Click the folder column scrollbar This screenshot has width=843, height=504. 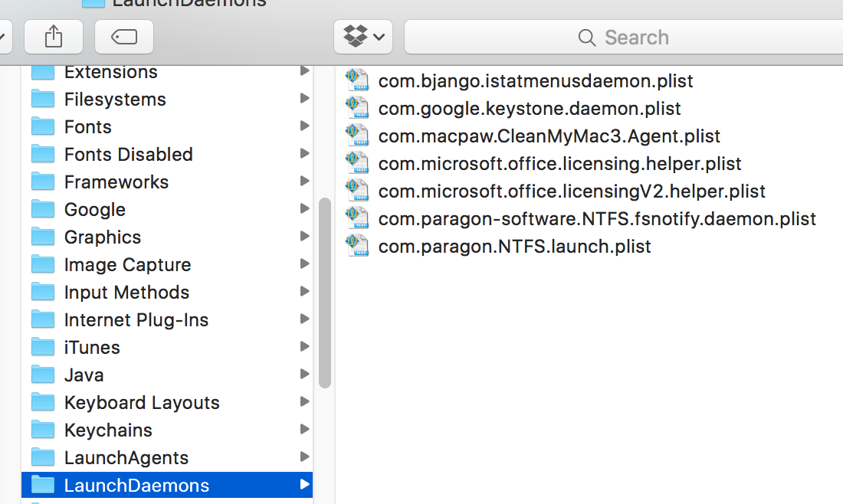point(325,291)
